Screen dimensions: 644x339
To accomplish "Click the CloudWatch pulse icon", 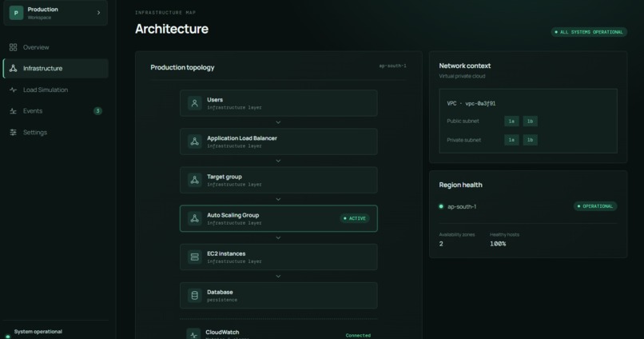I will (193, 334).
